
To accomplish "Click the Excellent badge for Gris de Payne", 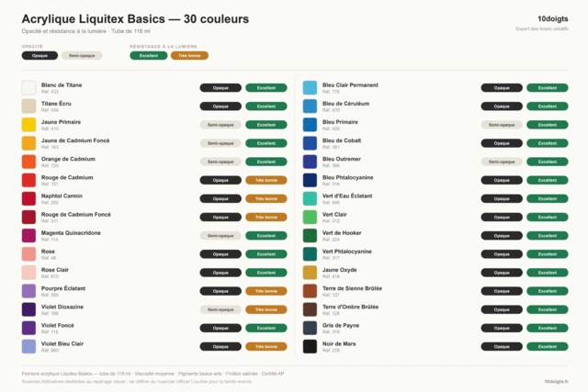I will (548, 328).
